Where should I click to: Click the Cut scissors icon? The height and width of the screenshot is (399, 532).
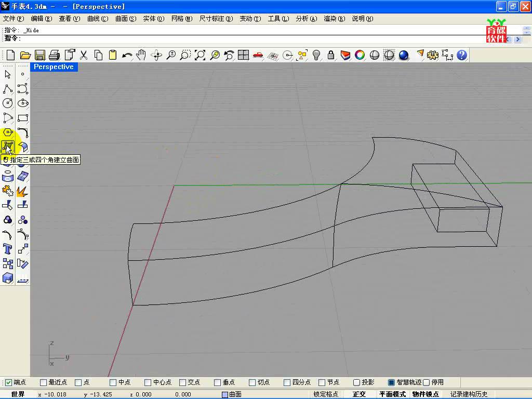(84, 55)
